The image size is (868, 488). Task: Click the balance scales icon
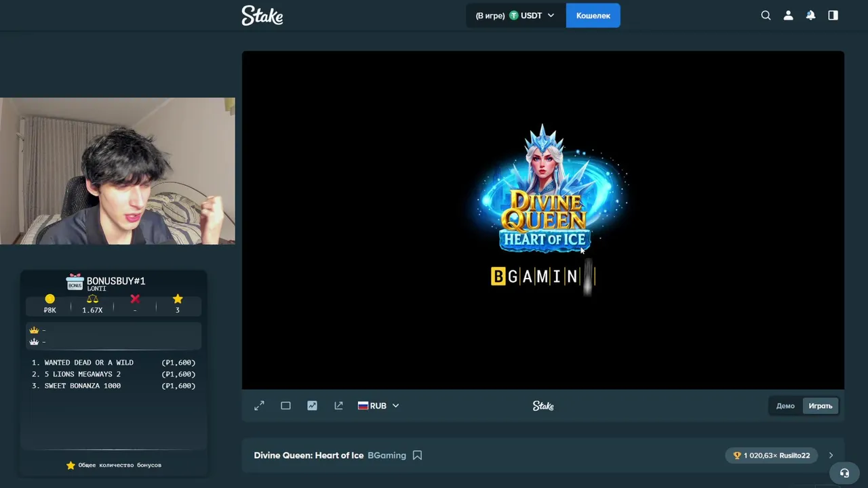[92, 299]
